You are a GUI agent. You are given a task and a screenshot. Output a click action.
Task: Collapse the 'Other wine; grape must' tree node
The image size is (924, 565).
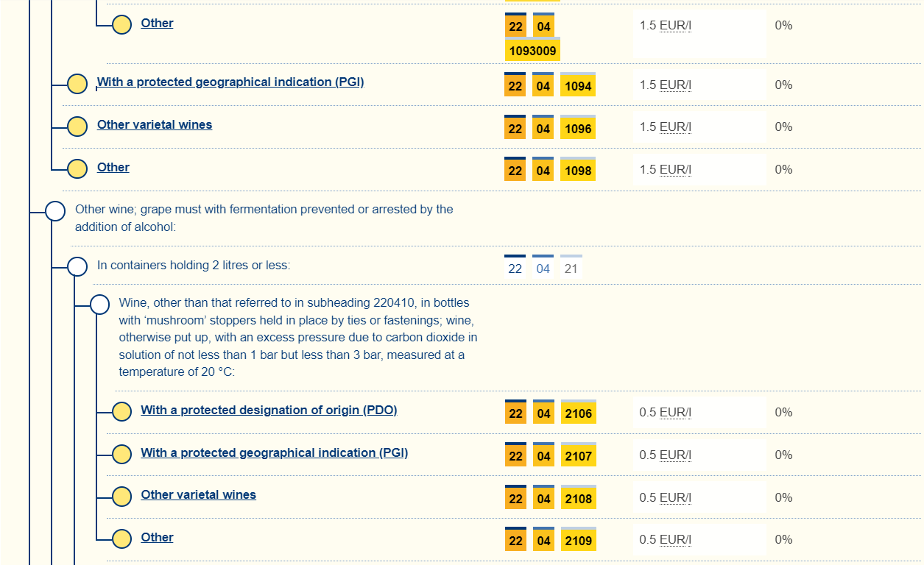point(55,211)
